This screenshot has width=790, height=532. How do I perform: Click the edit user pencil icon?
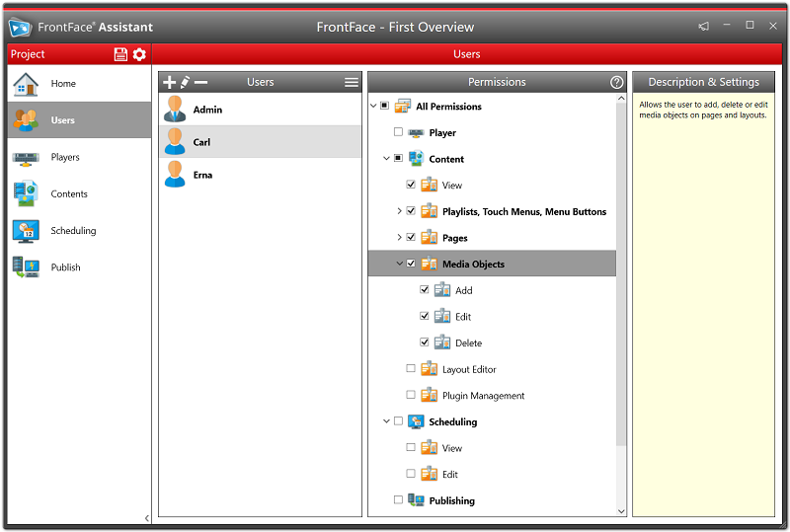click(185, 82)
